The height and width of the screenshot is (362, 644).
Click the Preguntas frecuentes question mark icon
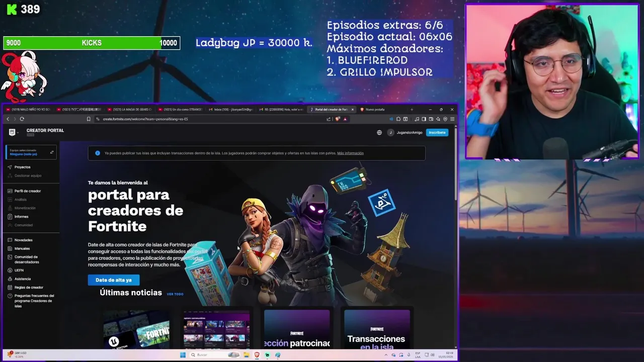pyautogui.click(x=10, y=296)
